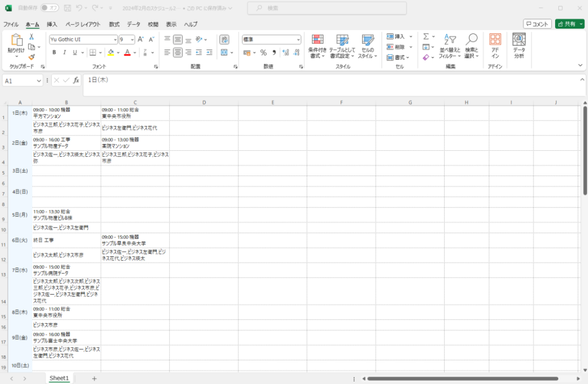Click the Cut scissors icon
The height and width of the screenshot is (384, 588).
click(31, 37)
